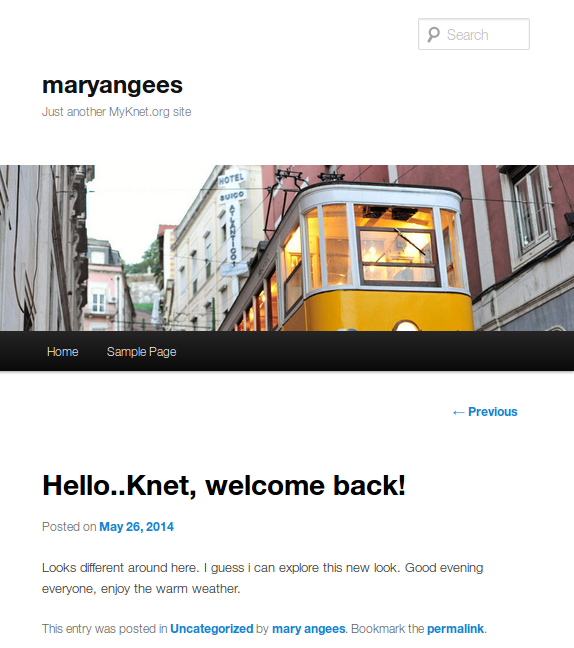574x648 pixels.
Task: Open the Sample Page menu item
Action: 142,352
